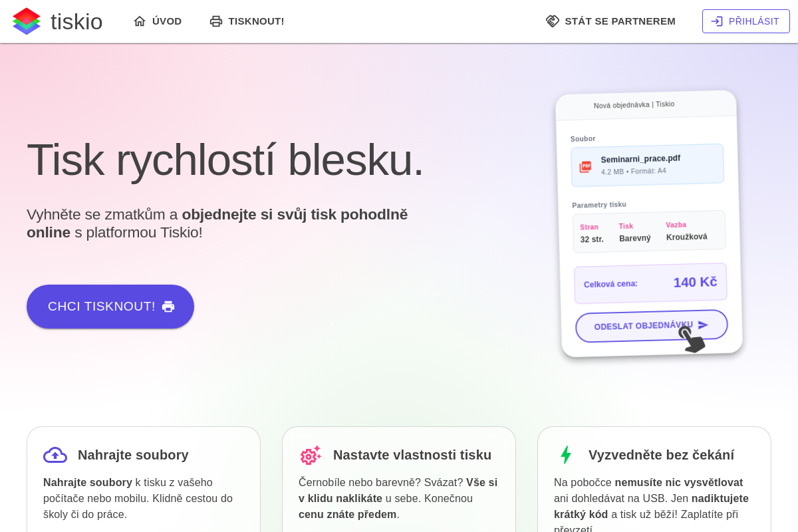The width and height of the screenshot is (798, 532).
Task: Click the 'Kroužková' binding value
Action: click(687, 237)
